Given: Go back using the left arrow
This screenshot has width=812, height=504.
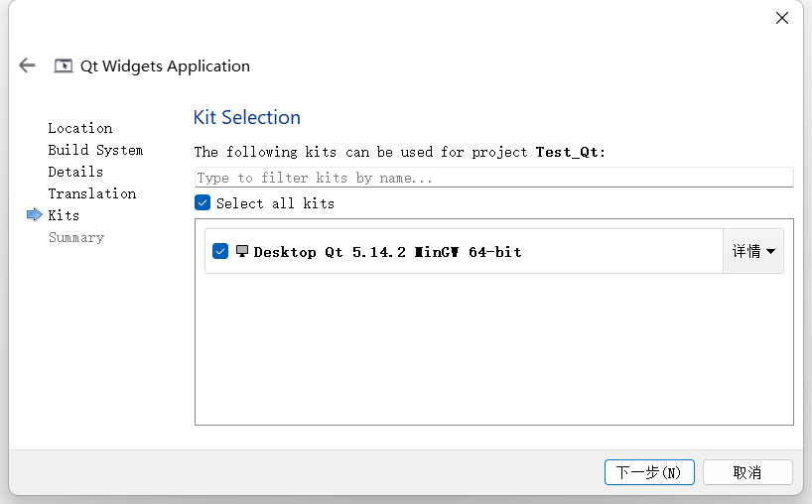Looking at the screenshot, I should (x=27, y=65).
